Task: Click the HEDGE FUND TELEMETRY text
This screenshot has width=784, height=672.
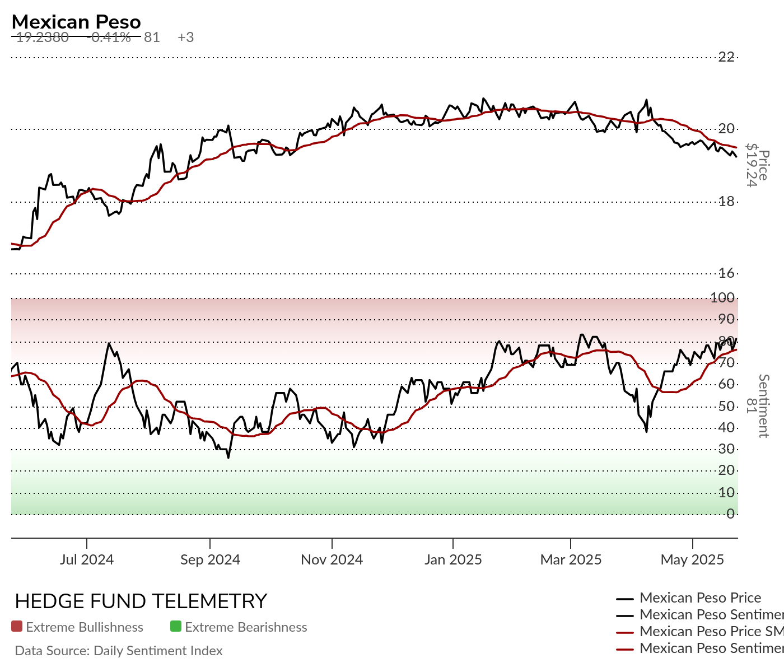Action: tap(141, 601)
